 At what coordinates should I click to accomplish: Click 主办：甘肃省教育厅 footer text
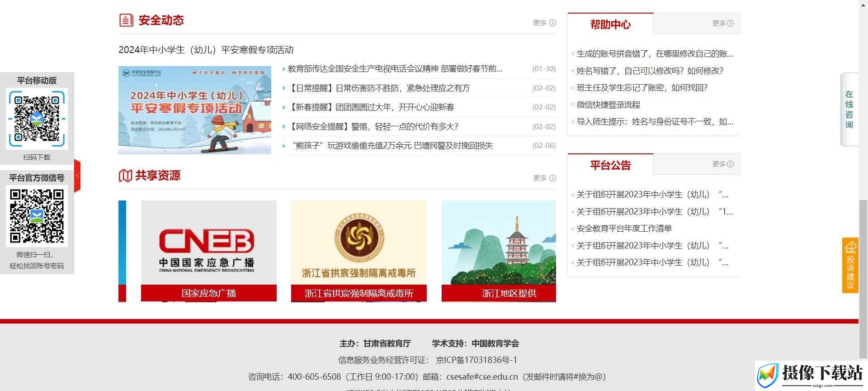pos(375,343)
